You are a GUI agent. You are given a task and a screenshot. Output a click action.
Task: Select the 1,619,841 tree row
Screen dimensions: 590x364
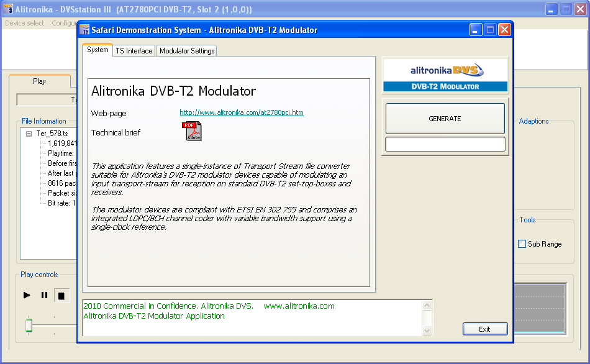pos(62,143)
